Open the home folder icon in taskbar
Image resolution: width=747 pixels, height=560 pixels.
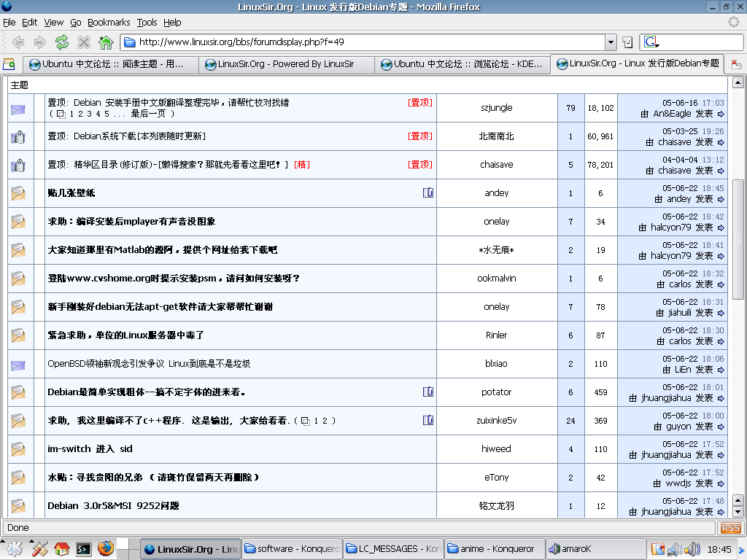coord(62,548)
